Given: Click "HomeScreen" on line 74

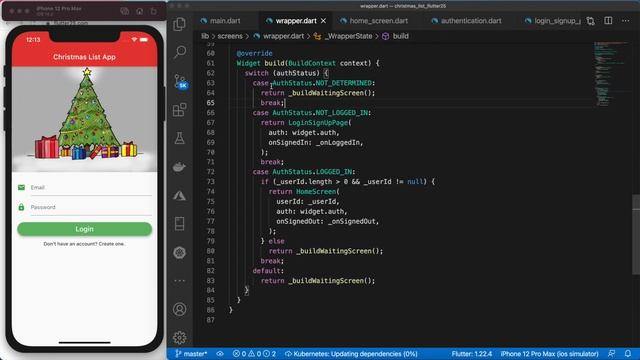Looking at the screenshot, I should (x=316, y=191).
